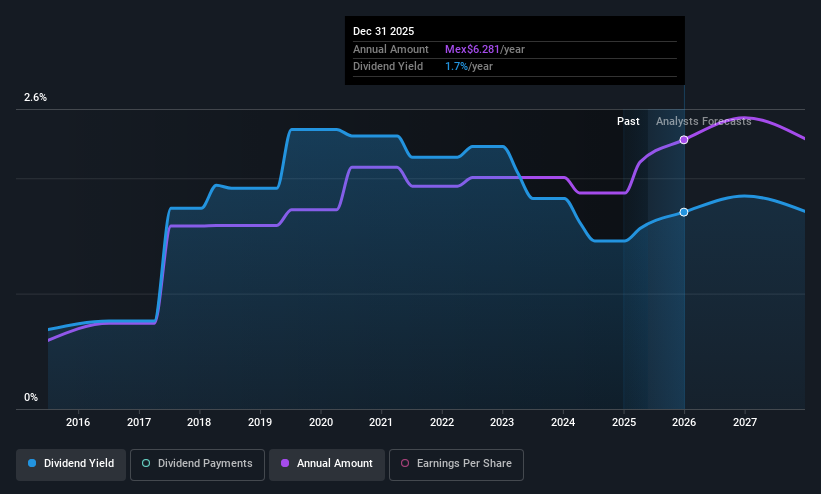
Task: Click the Mex$6.281/year tooltip value
Action: (x=485, y=49)
